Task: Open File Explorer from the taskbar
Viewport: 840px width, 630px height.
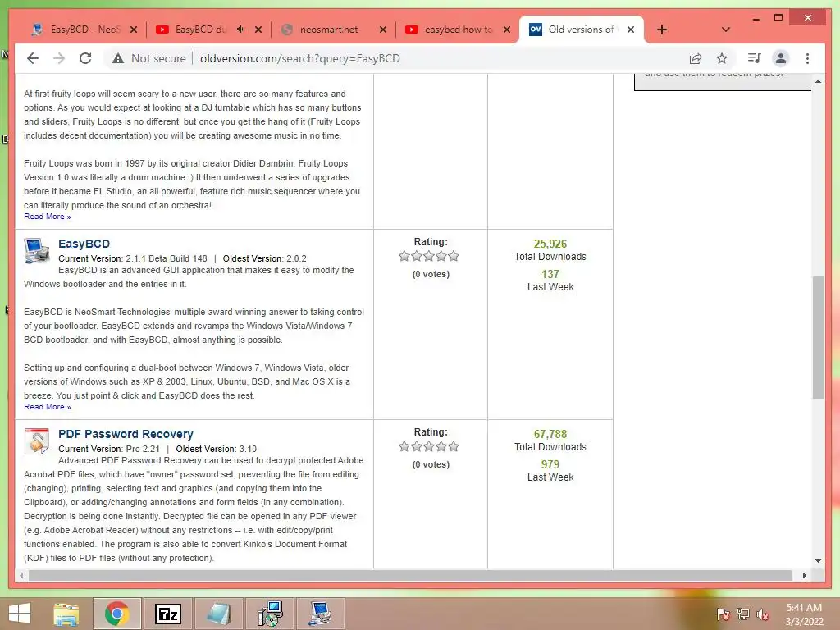Action: coord(66,614)
